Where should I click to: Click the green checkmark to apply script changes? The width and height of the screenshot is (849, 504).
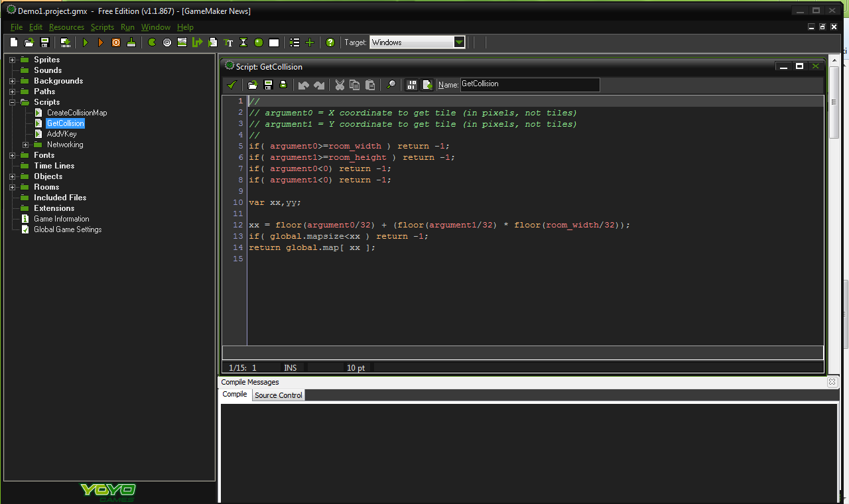pos(231,85)
